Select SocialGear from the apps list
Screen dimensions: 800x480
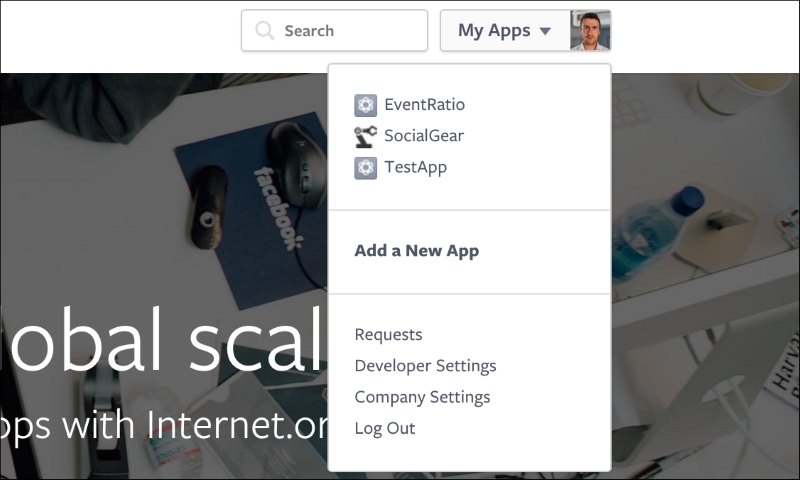coord(424,136)
